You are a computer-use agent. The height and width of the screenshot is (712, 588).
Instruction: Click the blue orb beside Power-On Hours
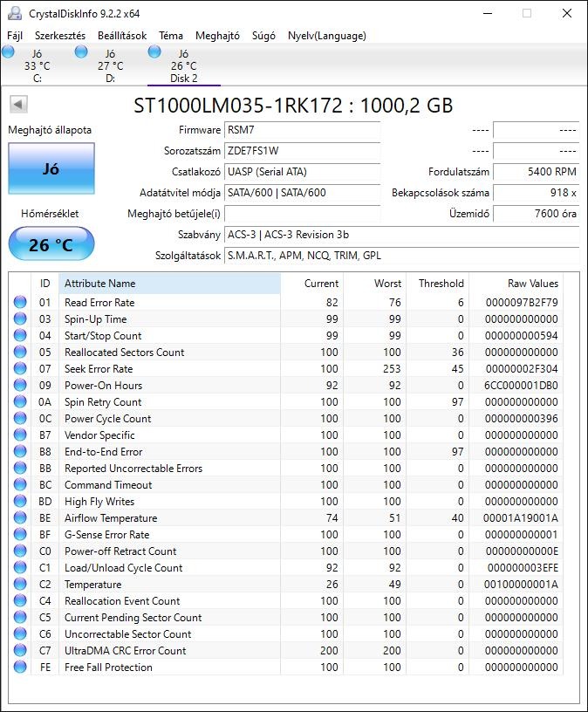(20, 385)
